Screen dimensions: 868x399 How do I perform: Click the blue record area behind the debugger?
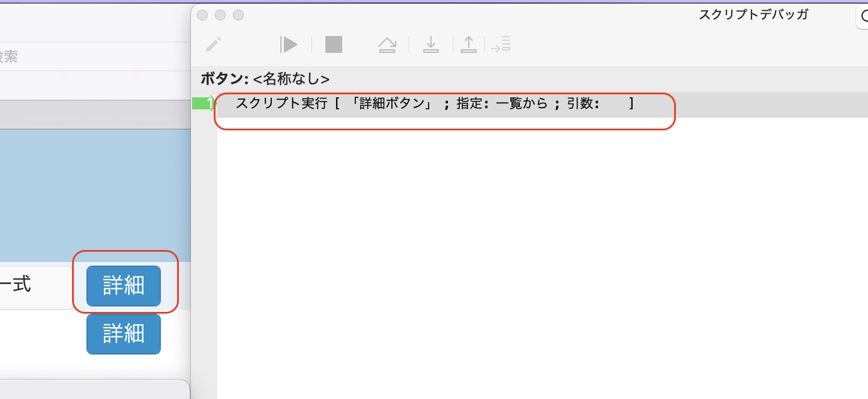tap(90, 192)
